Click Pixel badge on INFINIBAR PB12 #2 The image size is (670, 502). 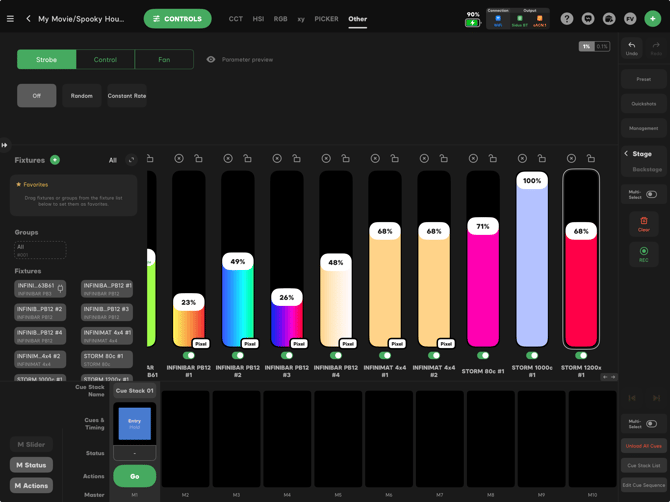[x=250, y=343]
